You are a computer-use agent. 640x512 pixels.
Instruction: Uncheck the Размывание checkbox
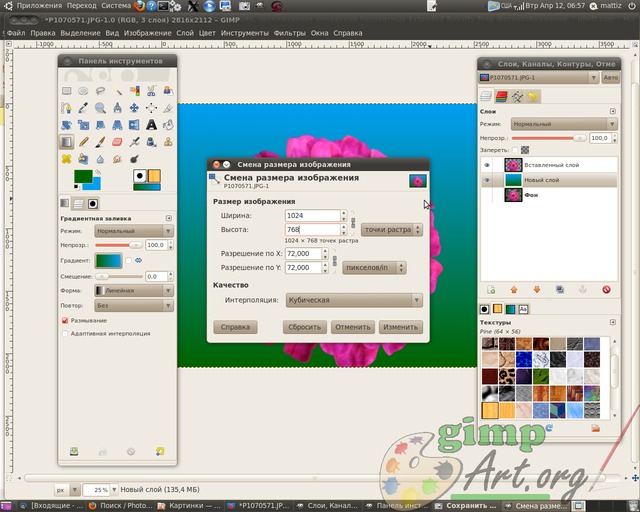tap(64, 321)
